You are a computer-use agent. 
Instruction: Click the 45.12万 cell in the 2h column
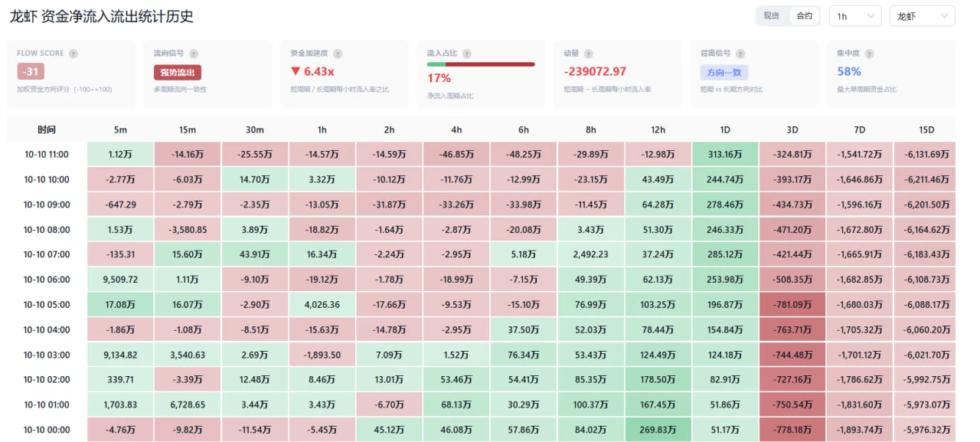(x=389, y=430)
